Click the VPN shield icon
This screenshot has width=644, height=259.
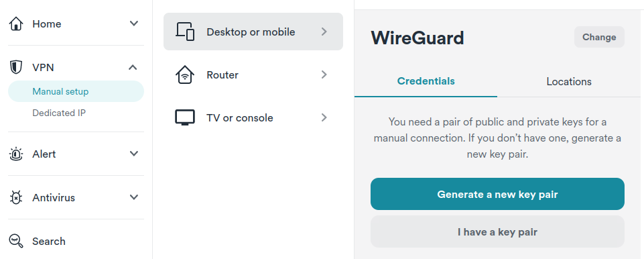pos(16,67)
